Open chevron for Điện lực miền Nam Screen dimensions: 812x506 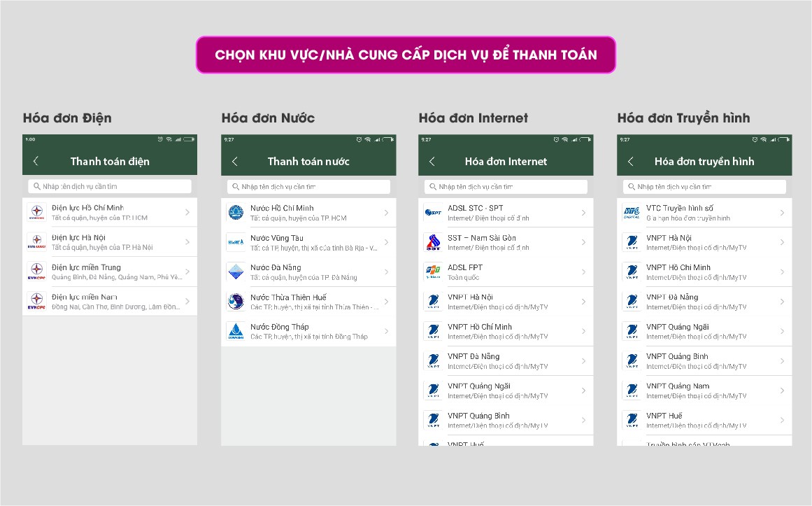tap(187, 301)
